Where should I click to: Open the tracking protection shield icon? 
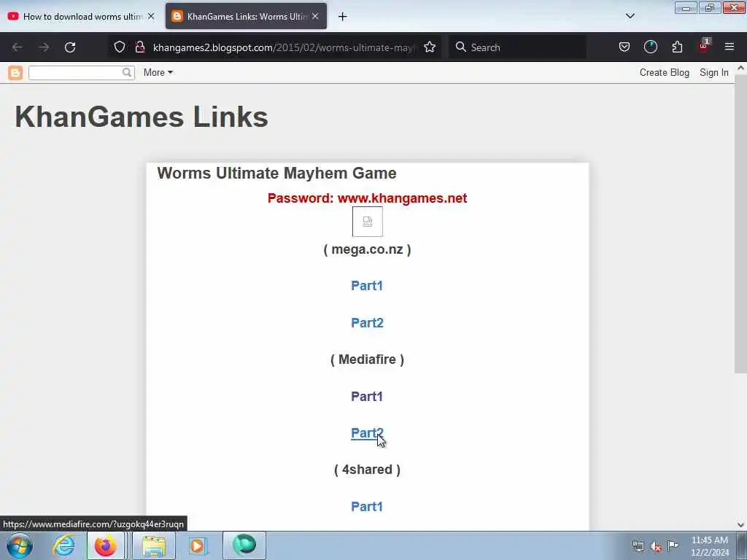[120, 47]
